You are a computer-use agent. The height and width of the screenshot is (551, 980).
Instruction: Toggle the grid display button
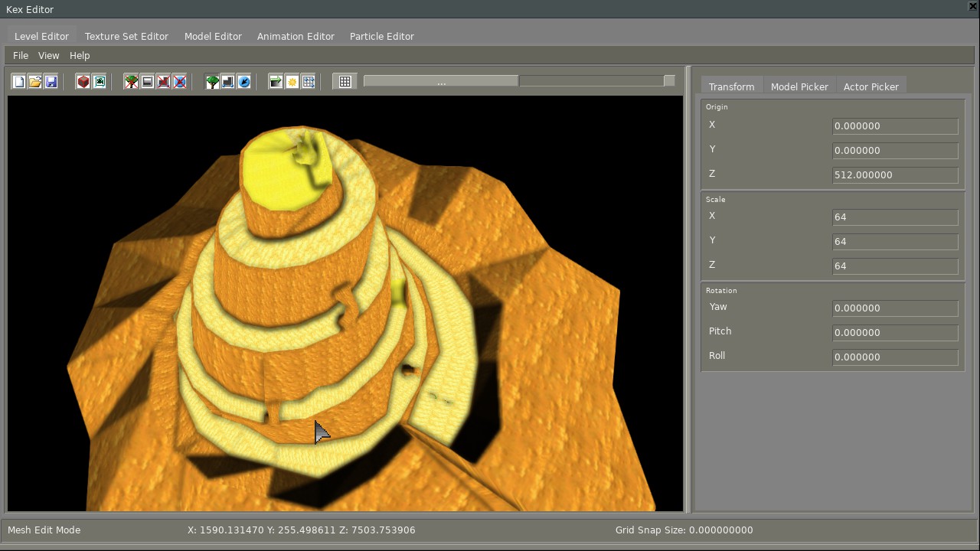345,82
